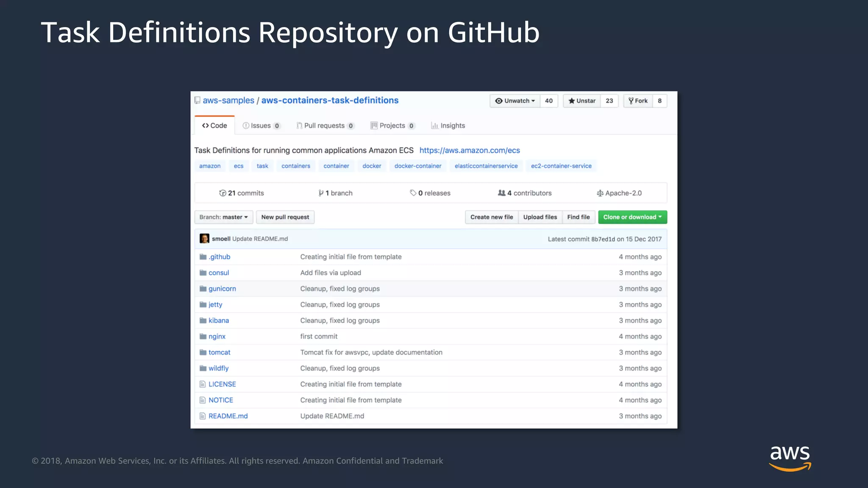Click latest commit hash 8b7ed1d
The height and width of the screenshot is (488, 868).
point(603,239)
